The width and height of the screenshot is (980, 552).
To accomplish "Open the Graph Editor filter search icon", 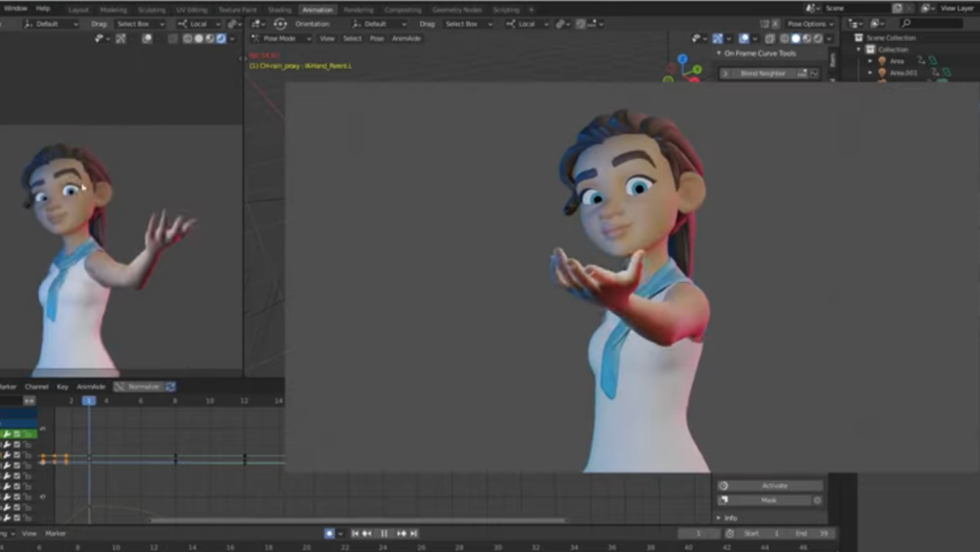I will [x=119, y=386].
